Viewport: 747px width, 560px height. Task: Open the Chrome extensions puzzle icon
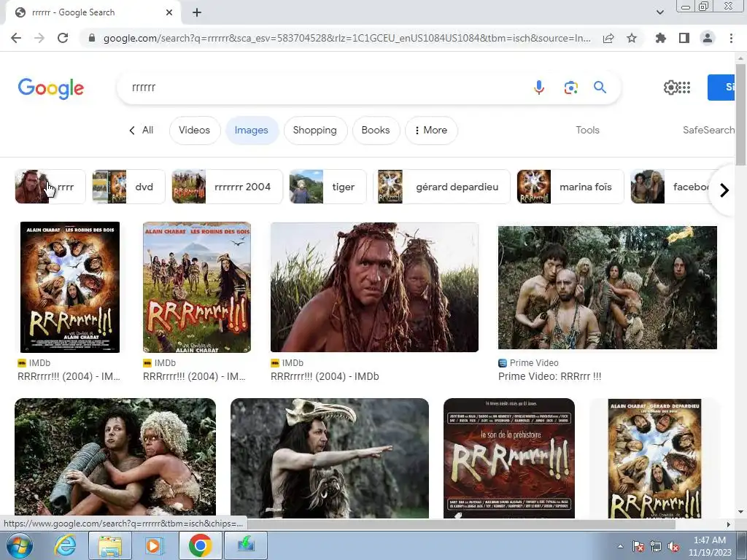[x=661, y=38]
